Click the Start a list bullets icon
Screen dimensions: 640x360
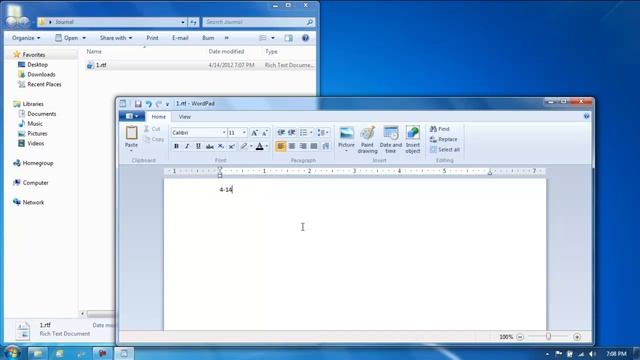click(303, 133)
